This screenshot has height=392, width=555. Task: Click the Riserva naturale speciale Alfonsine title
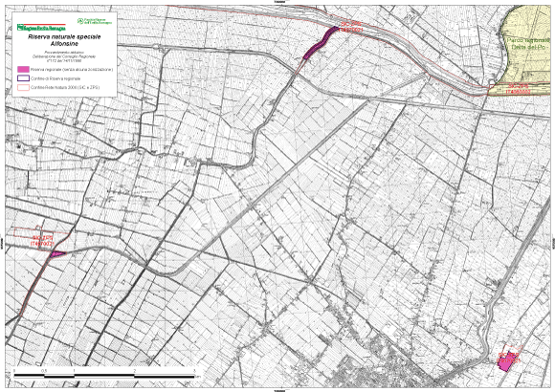64,40
